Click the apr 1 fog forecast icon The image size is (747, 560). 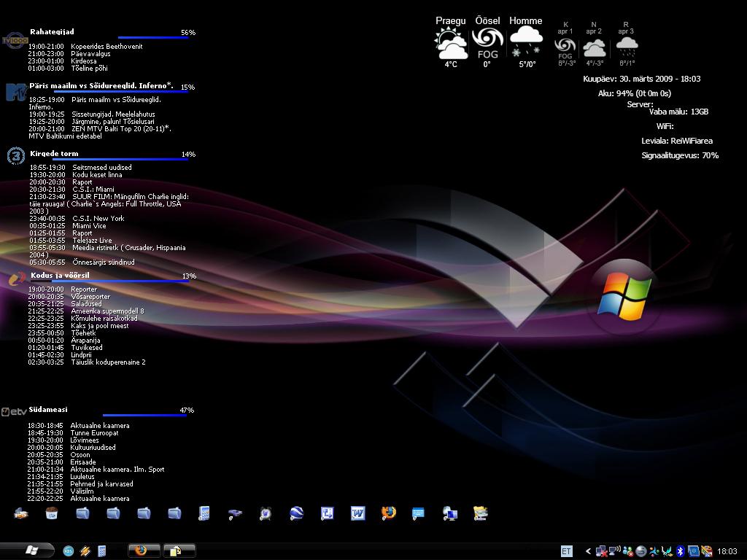[x=565, y=48]
